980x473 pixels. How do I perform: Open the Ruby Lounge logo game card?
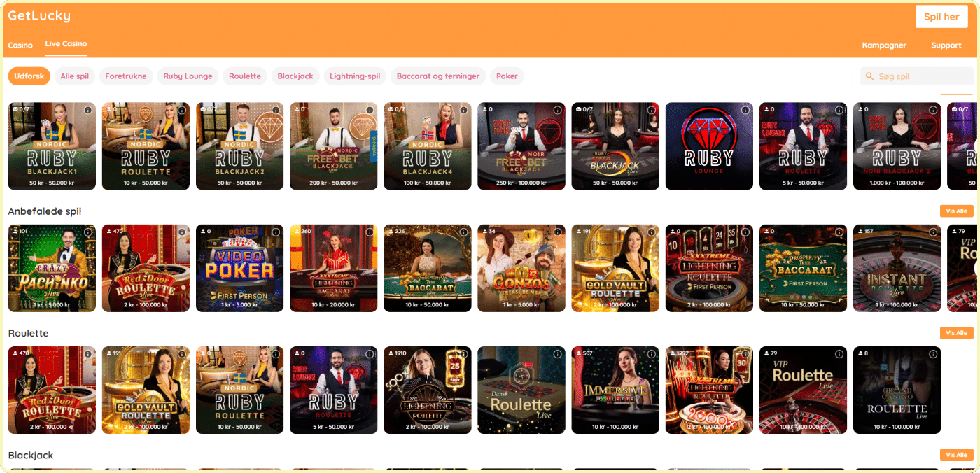pos(709,146)
